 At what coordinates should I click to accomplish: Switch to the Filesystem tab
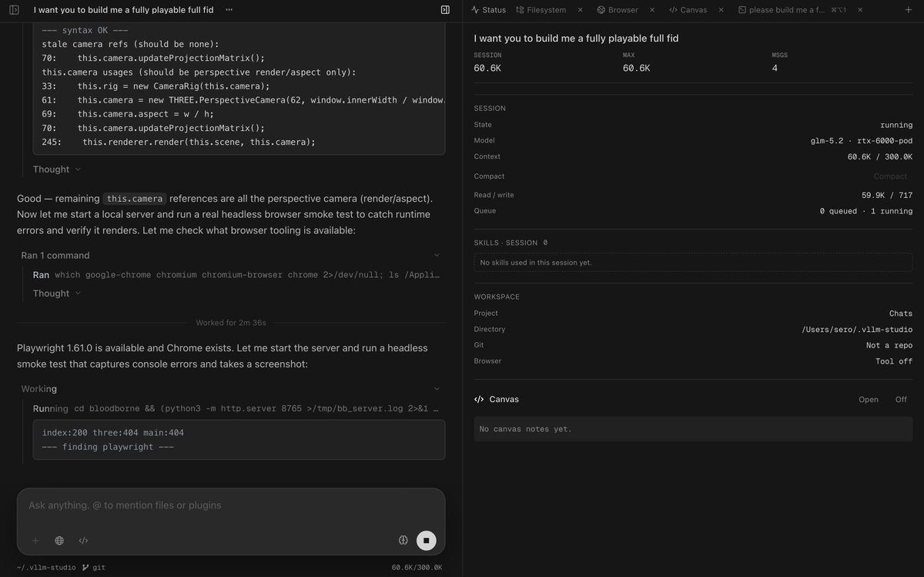pyautogui.click(x=541, y=10)
